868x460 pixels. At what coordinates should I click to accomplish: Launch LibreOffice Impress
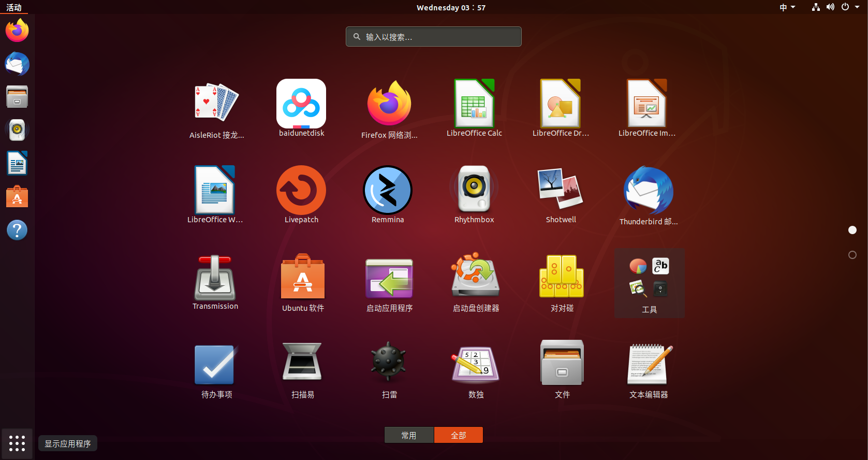[x=647, y=109]
